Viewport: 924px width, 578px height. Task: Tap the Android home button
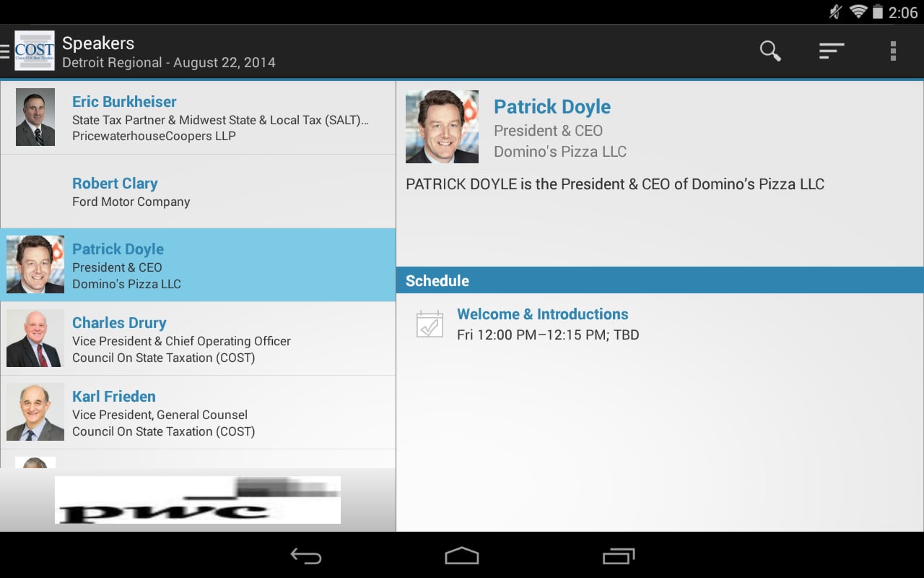point(462,556)
